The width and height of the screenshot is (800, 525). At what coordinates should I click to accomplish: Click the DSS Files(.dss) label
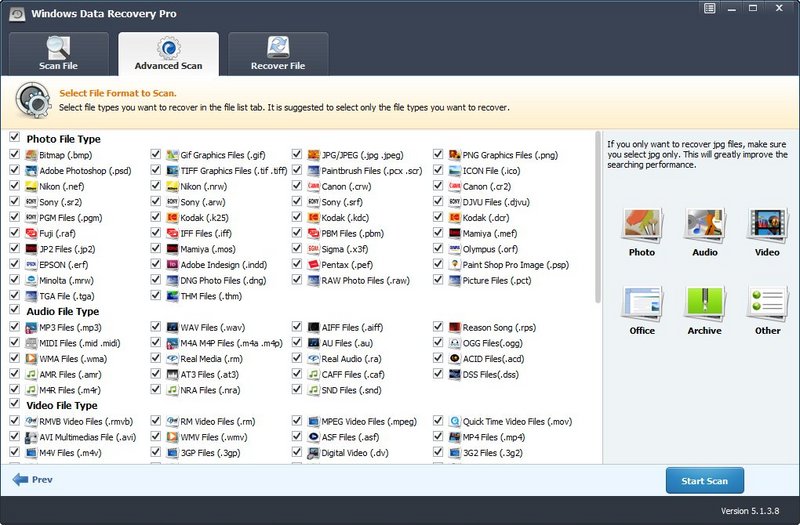[491, 374]
